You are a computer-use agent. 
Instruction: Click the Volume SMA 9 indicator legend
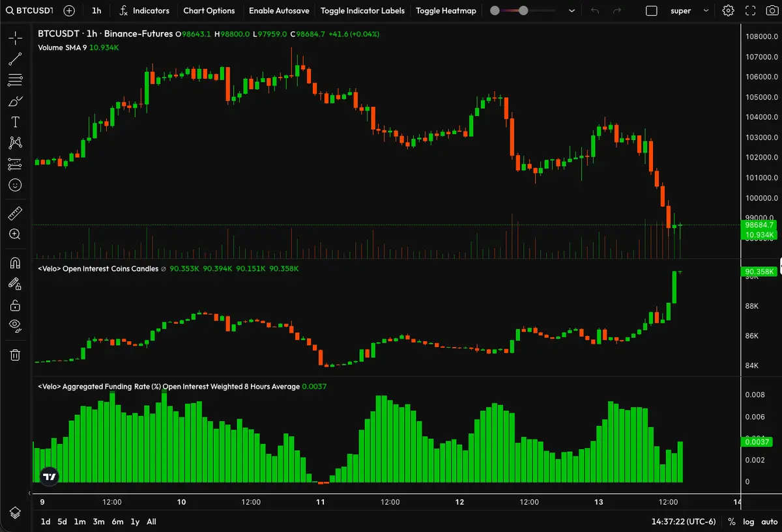point(62,48)
